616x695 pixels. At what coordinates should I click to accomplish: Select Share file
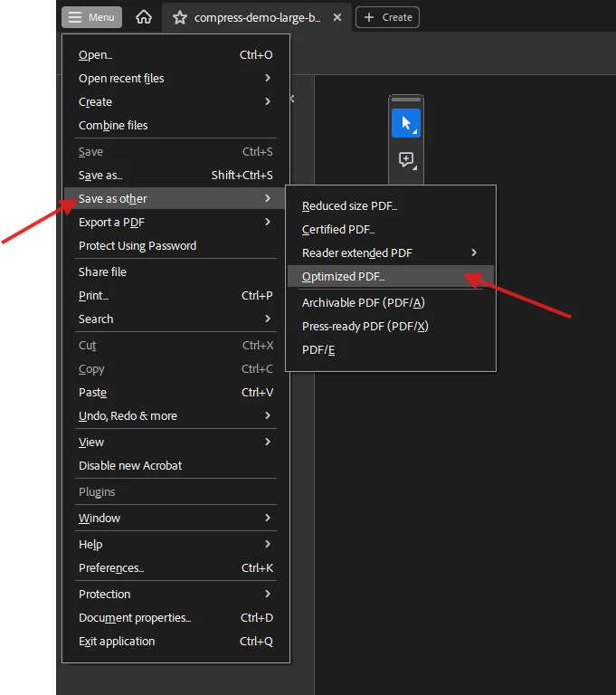click(175, 271)
